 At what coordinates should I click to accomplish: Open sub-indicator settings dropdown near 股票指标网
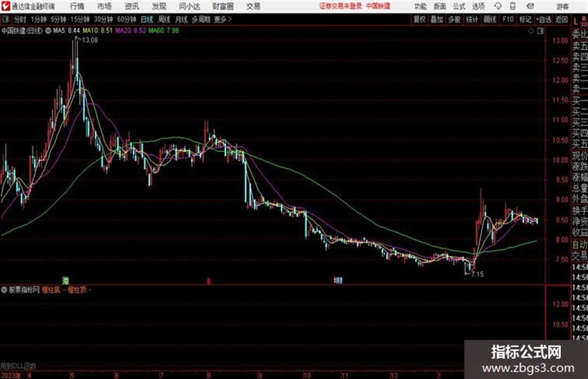tap(4, 289)
